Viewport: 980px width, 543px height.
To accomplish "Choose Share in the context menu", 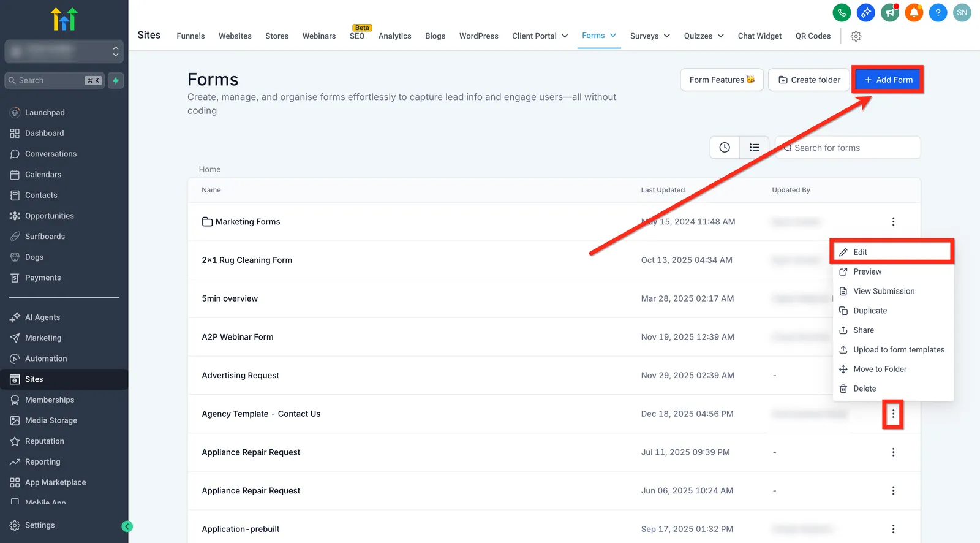I will [x=892, y=330].
